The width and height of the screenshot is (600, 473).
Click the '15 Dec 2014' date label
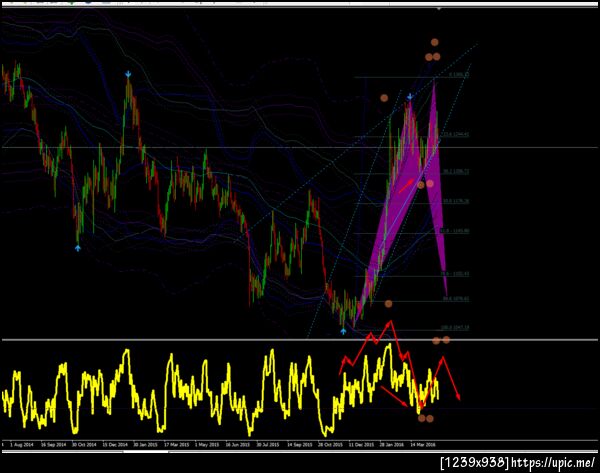tap(115, 445)
